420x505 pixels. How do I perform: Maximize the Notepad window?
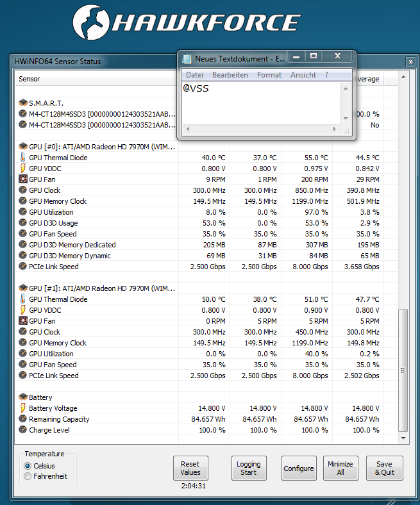tap(314, 56)
